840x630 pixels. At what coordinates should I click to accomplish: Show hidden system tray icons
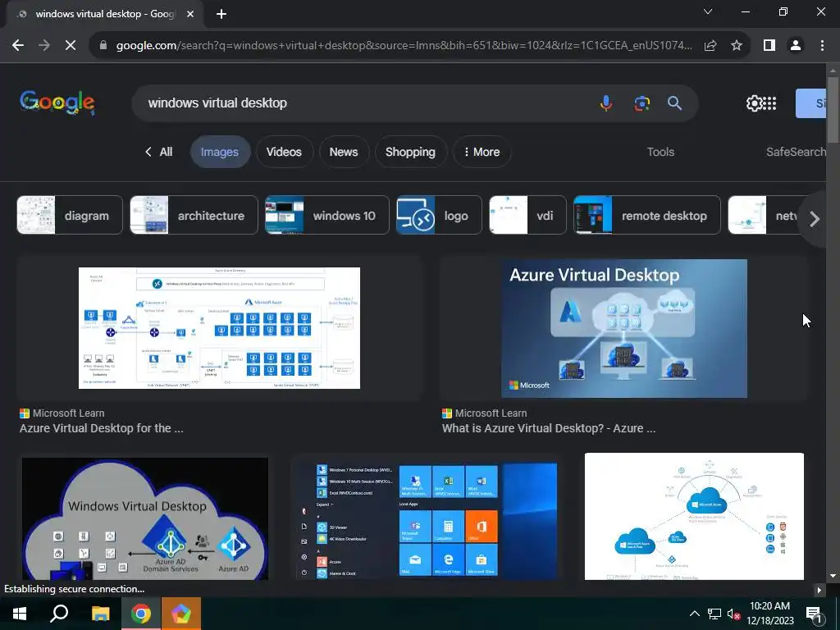click(x=694, y=614)
